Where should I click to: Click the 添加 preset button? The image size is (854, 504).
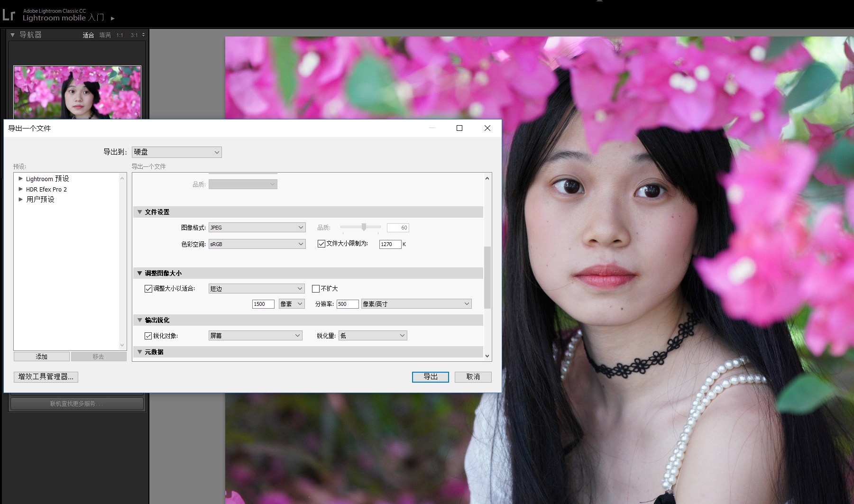click(42, 357)
